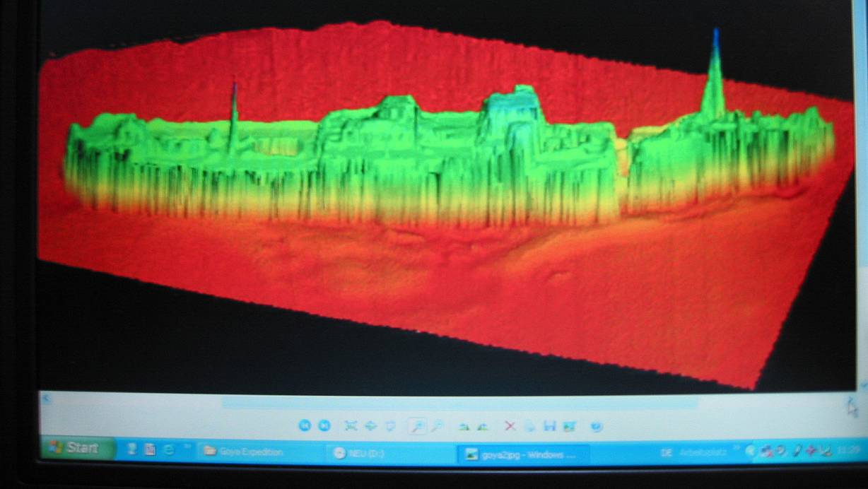The height and width of the screenshot is (489, 868).
Task: Go to the previous image
Action: [305, 426]
